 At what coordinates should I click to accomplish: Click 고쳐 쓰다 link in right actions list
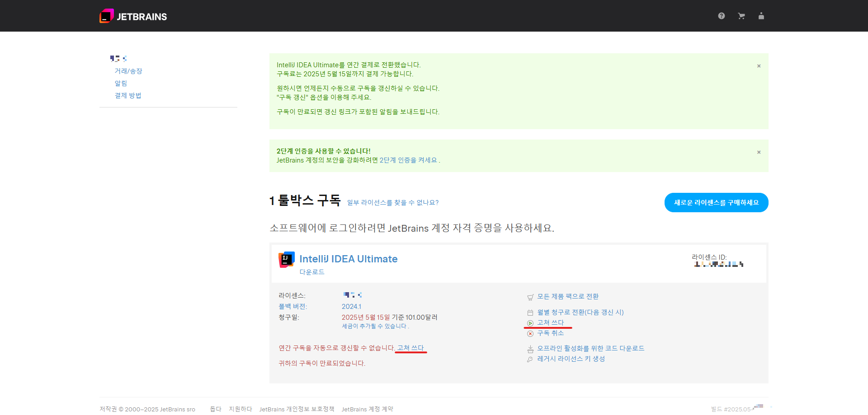coord(551,322)
